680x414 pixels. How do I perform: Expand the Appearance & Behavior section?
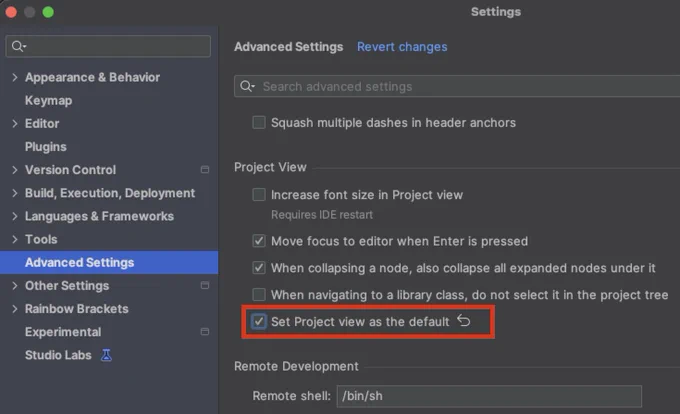(x=15, y=77)
